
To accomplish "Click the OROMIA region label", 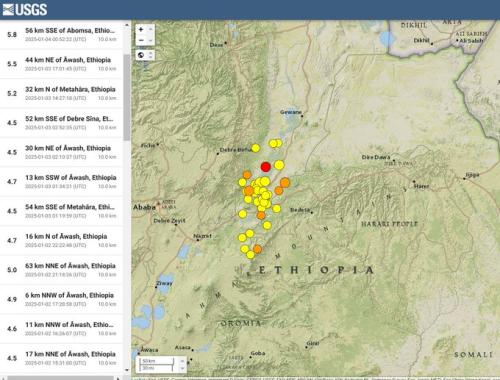I will click(241, 323).
